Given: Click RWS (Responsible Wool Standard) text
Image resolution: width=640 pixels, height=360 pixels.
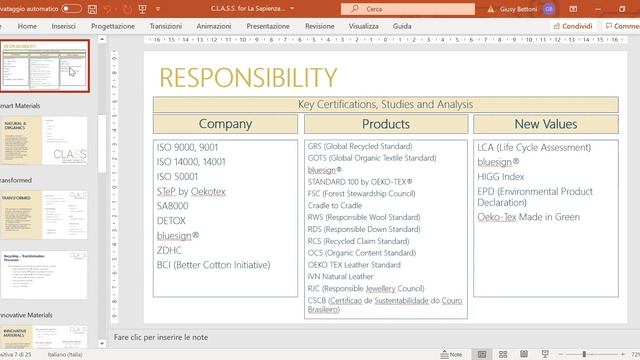Looking at the screenshot, I should (x=364, y=217).
